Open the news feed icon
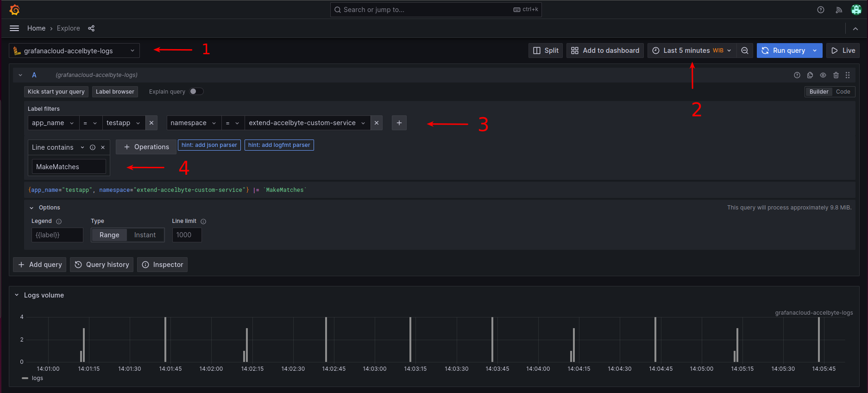Screen dimensions: 868x393 839,10
